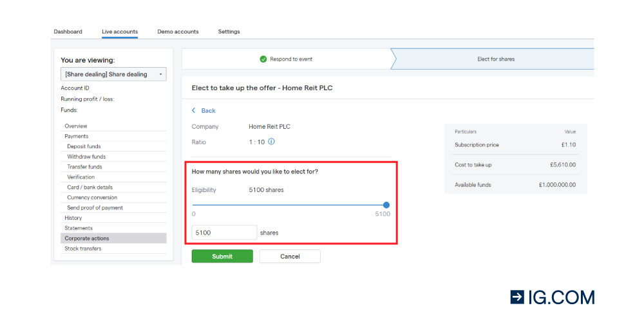The image size is (644, 330).
Task: Go back via the Back link
Action: (208, 111)
